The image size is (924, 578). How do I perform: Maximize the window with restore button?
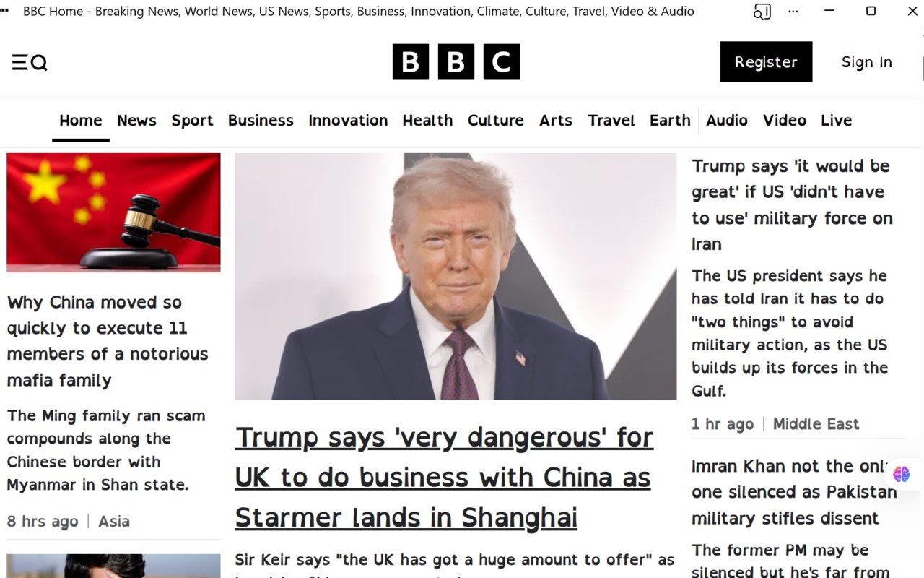click(x=871, y=11)
